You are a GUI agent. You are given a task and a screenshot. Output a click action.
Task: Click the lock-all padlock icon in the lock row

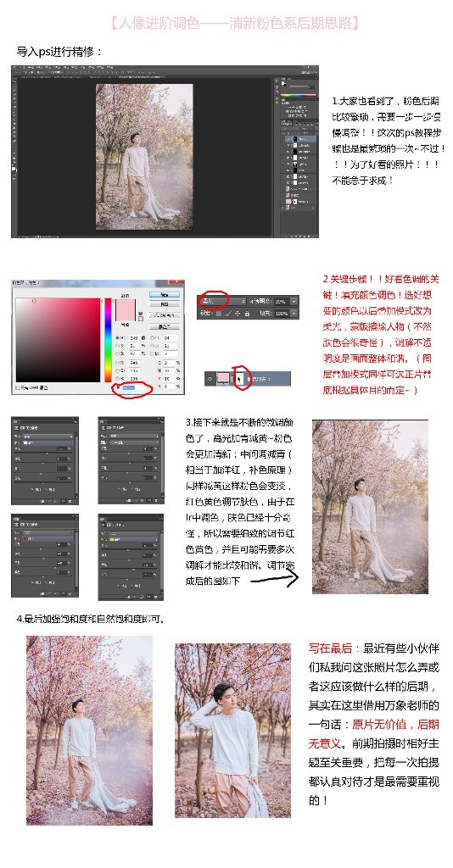(247, 314)
